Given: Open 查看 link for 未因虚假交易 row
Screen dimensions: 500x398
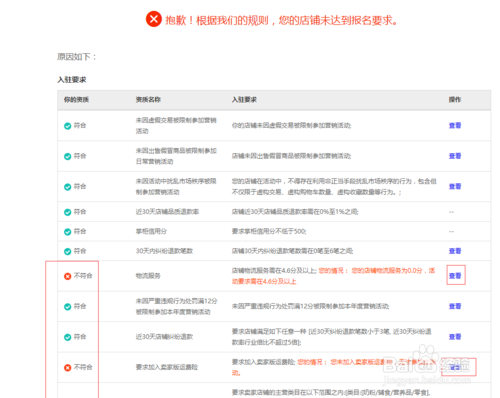Looking at the screenshot, I should point(455,126).
